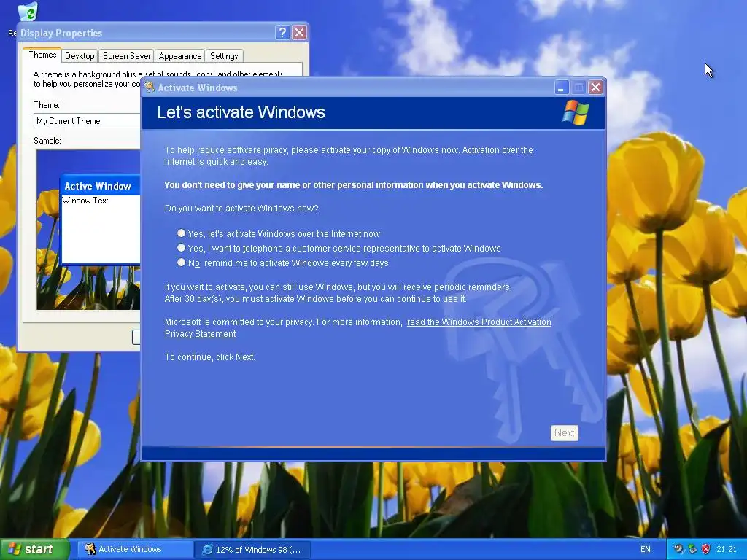Click the "Active Window" title in theme sample

(x=98, y=186)
